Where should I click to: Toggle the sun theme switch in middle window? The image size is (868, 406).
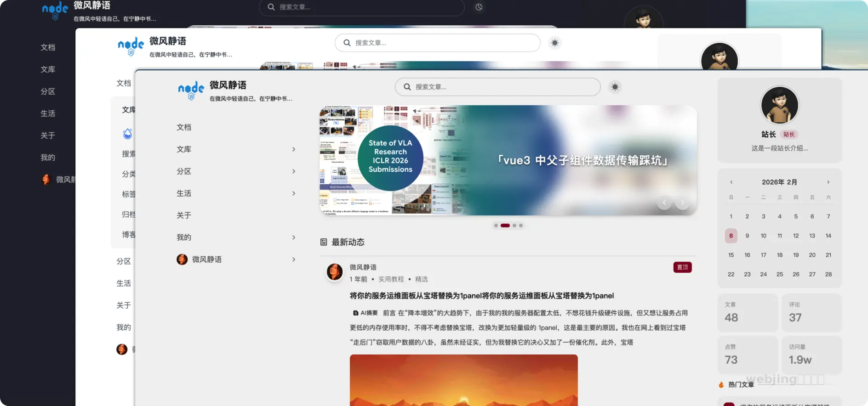click(x=555, y=43)
